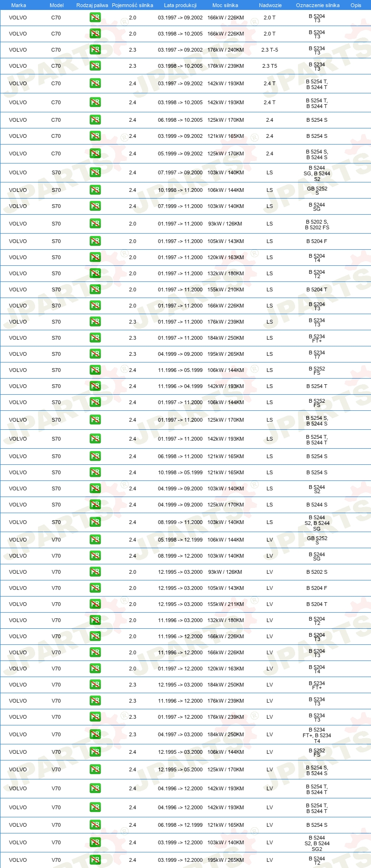Select the '12.1995 -> 05.2000' production years cell

[x=180, y=769]
